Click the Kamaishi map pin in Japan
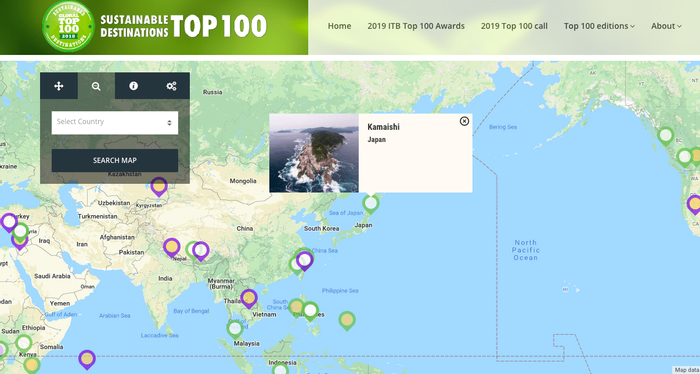This screenshot has height=374, width=700. click(371, 204)
